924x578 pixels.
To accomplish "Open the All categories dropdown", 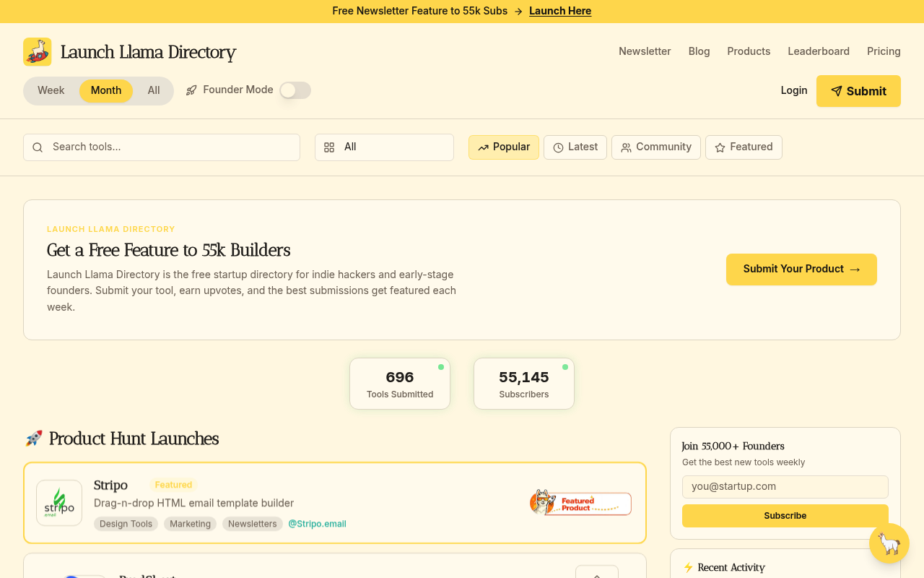I will [384, 147].
